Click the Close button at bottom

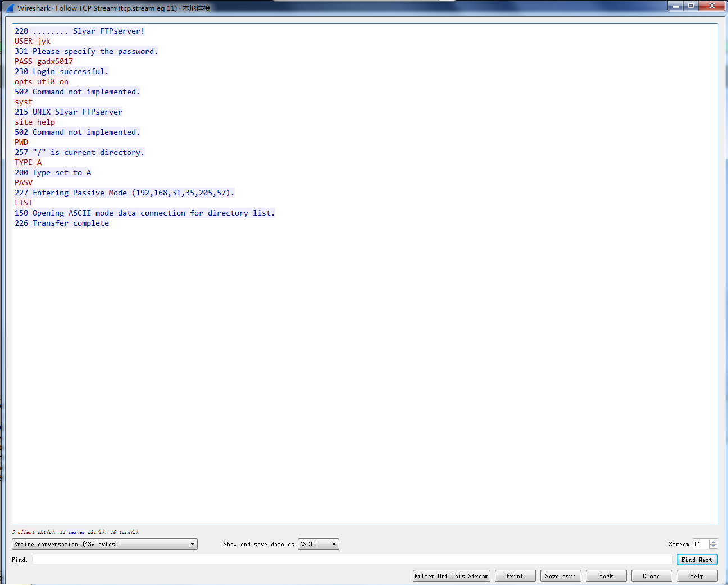[652, 576]
